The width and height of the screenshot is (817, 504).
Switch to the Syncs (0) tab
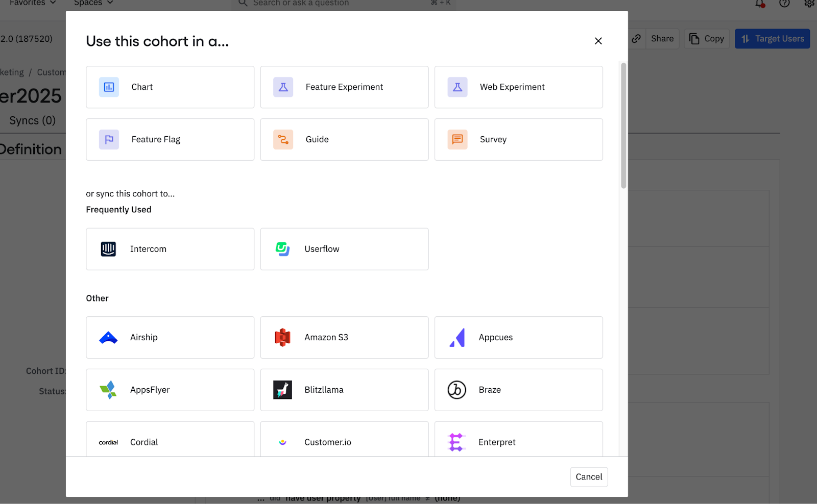click(x=32, y=121)
